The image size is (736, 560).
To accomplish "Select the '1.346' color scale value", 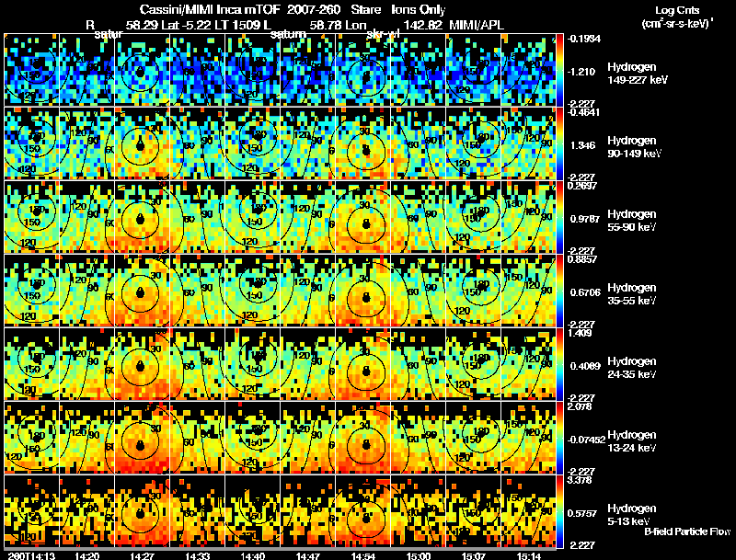I will [x=582, y=145].
